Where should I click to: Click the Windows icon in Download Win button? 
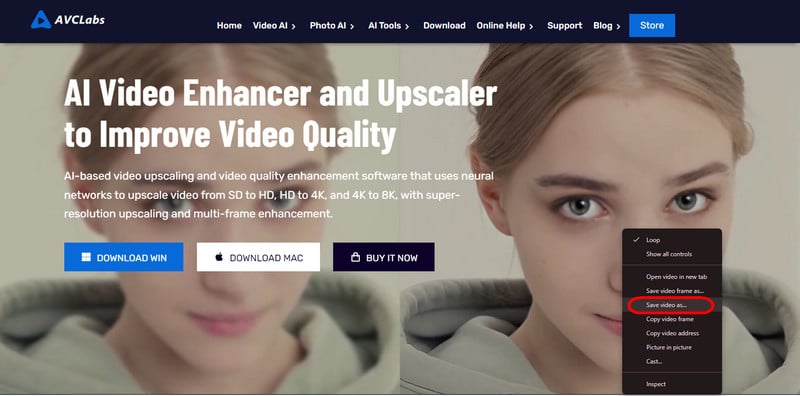click(86, 257)
